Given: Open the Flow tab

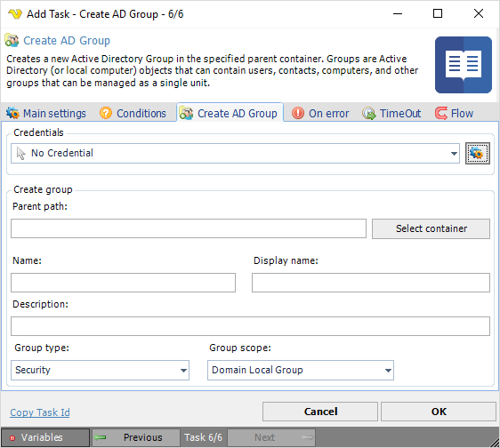Looking at the screenshot, I should click(454, 113).
